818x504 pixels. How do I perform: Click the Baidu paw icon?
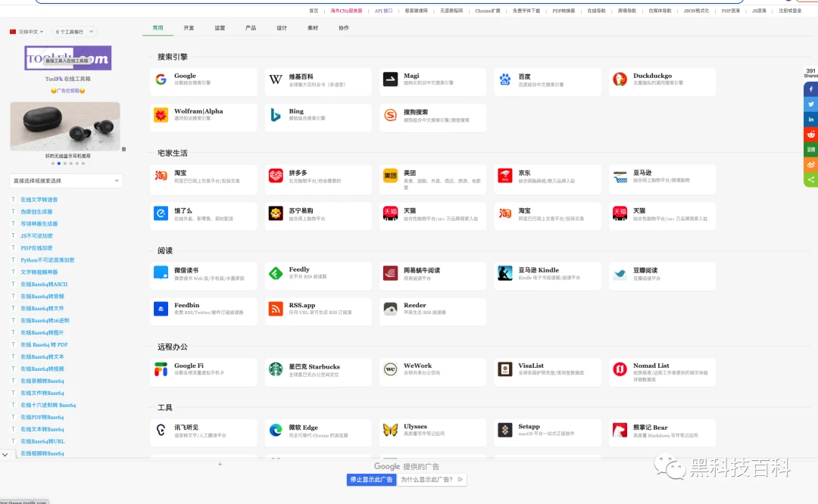505,79
